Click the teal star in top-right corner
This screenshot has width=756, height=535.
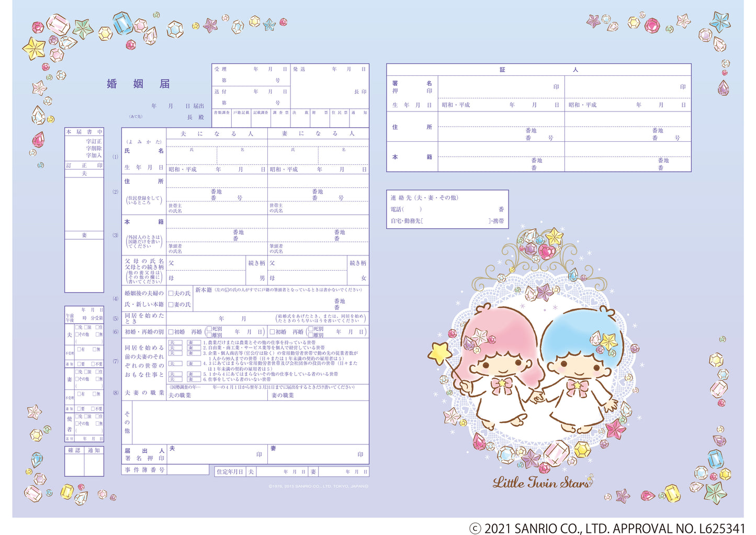720,21
